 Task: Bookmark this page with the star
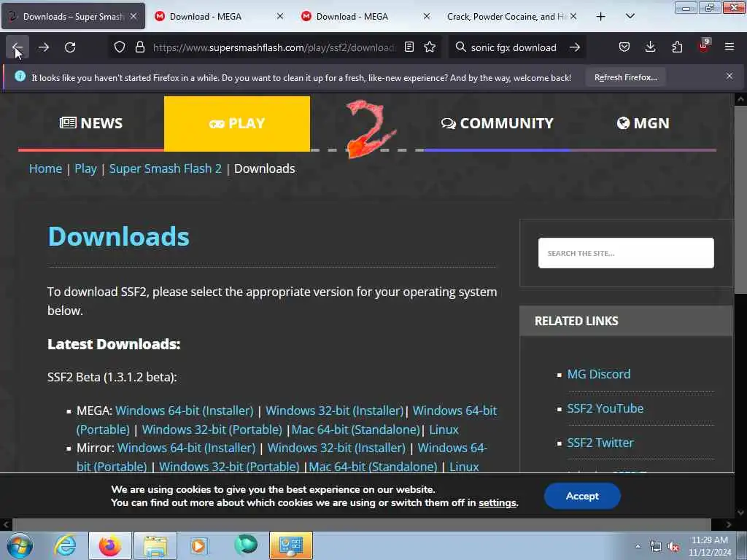pos(430,47)
